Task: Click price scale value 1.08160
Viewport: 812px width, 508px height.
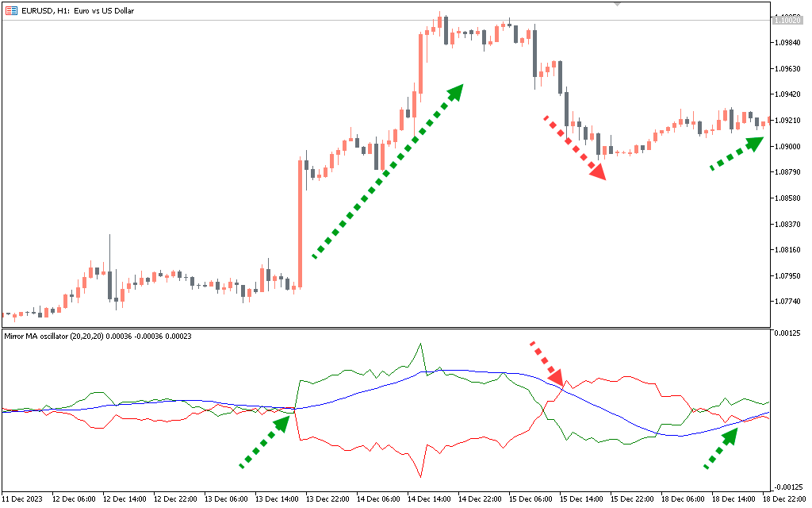Action: click(787, 250)
